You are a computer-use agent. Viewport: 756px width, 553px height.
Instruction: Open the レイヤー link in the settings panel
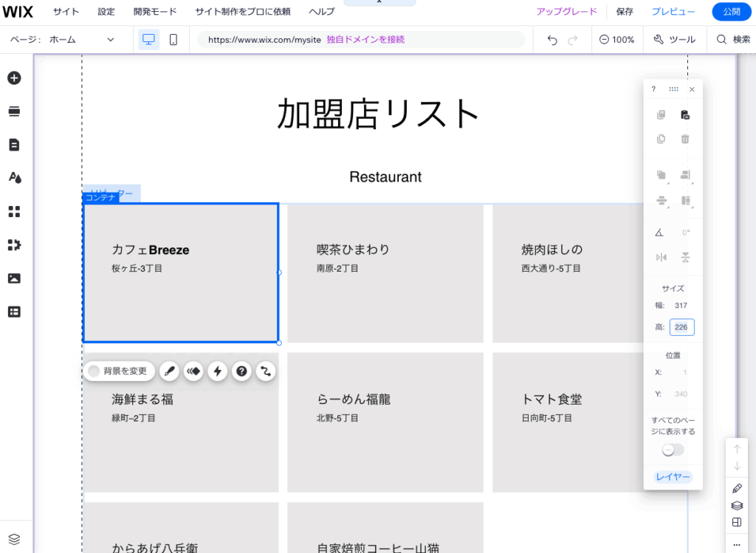pyautogui.click(x=673, y=477)
